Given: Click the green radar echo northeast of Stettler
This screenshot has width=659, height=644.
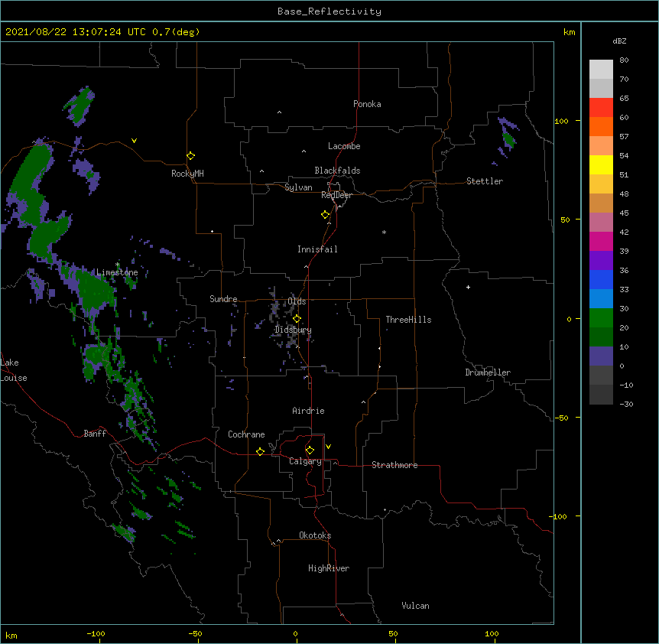Looking at the screenshot, I should [508, 139].
